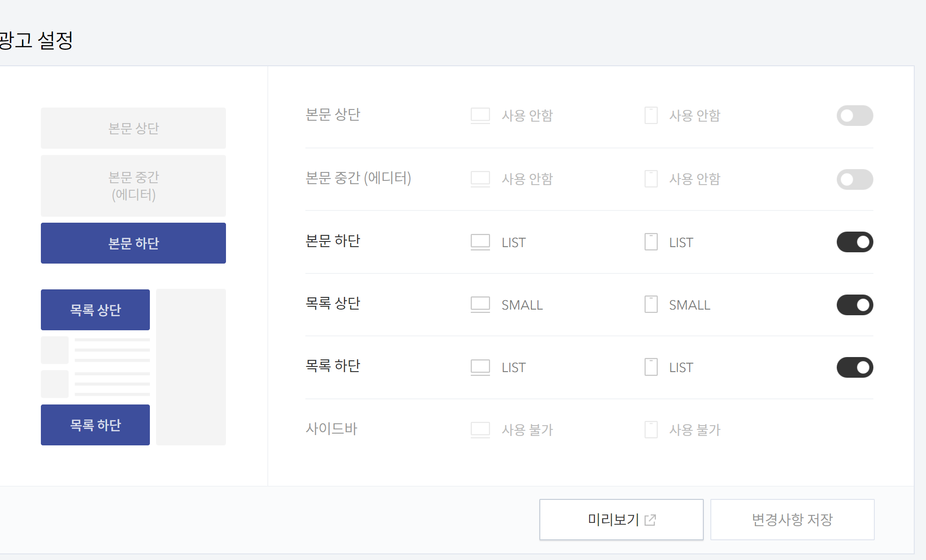Enable the 본문 중간 (에디터) ad toggle
The height and width of the screenshot is (560, 926).
(855, 179)
